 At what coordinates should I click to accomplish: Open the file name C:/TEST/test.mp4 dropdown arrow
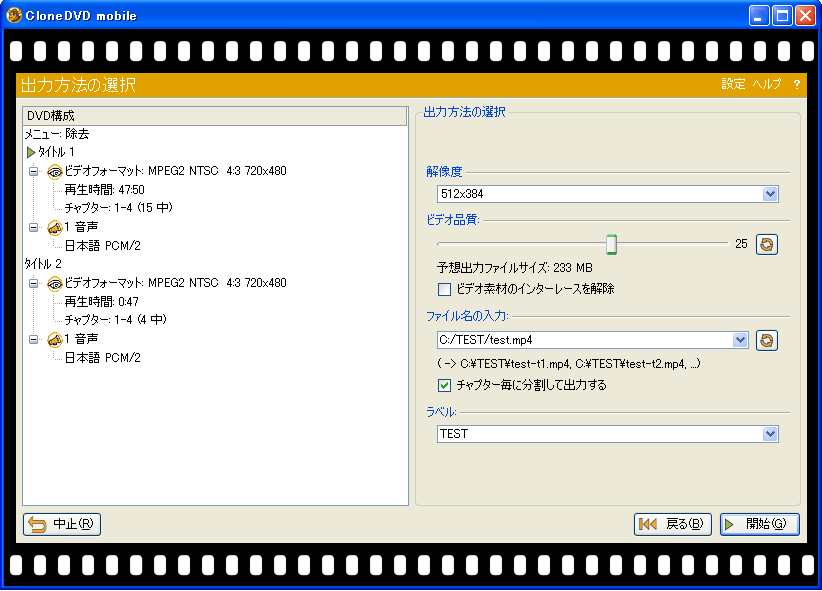[740, 340]
